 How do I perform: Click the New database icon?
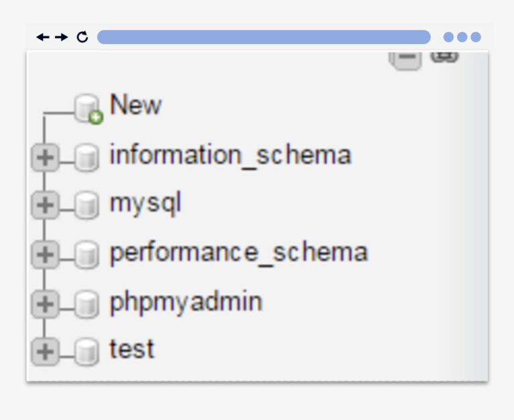click(88, 108)
